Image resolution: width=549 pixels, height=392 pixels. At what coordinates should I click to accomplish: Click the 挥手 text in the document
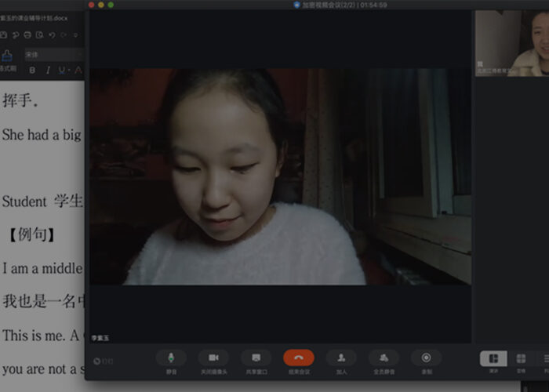point(20,101)
